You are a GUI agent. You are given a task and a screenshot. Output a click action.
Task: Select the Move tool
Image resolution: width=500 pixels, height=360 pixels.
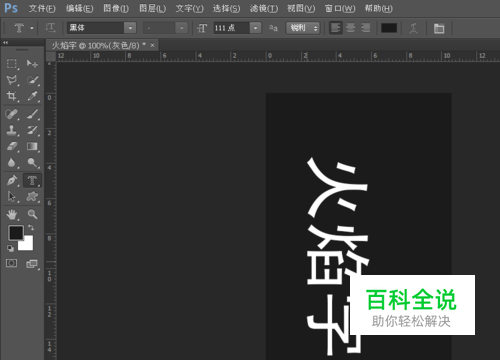coord(32,63)
